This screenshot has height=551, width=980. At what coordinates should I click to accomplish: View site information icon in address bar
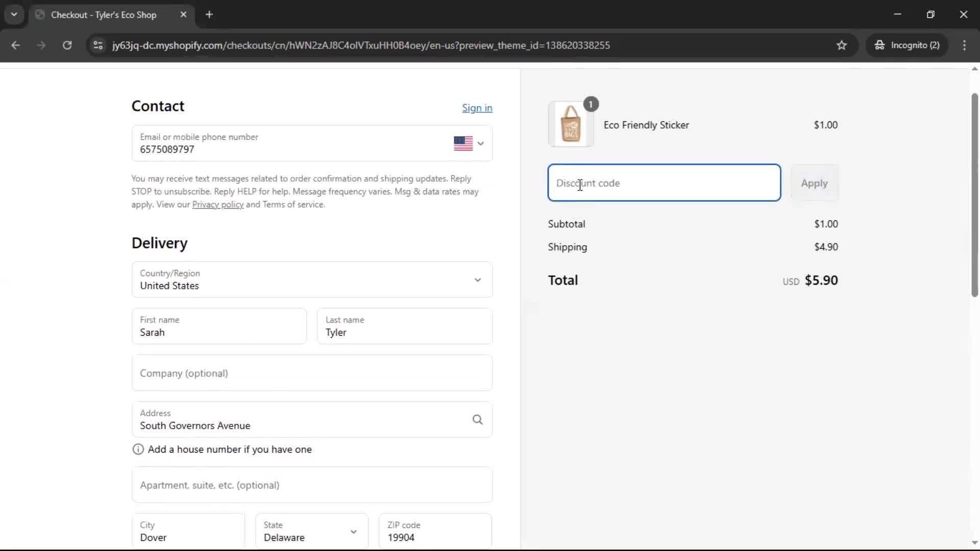pyautogui.click(x=98, y=45)
